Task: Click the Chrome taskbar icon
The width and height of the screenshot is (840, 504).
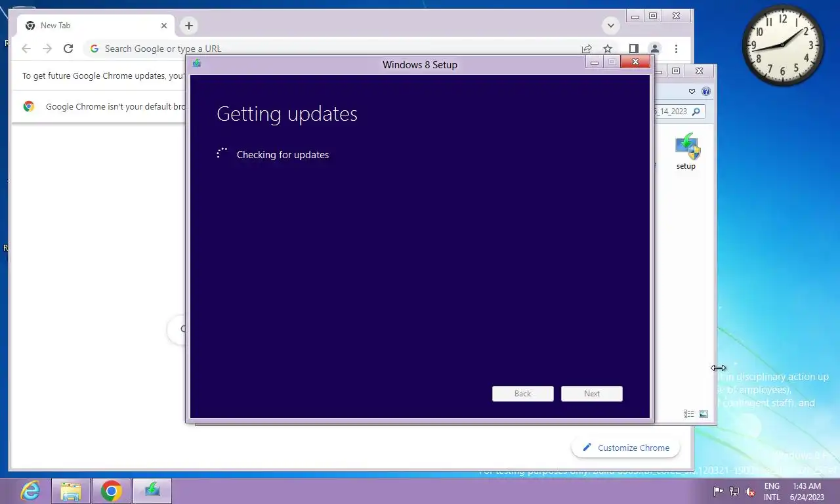Action: 112,491
